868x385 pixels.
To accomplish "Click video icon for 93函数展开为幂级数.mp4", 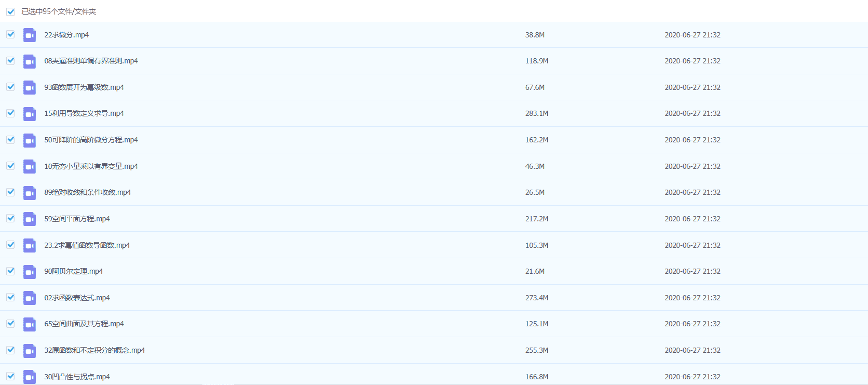I will point(30,87).
